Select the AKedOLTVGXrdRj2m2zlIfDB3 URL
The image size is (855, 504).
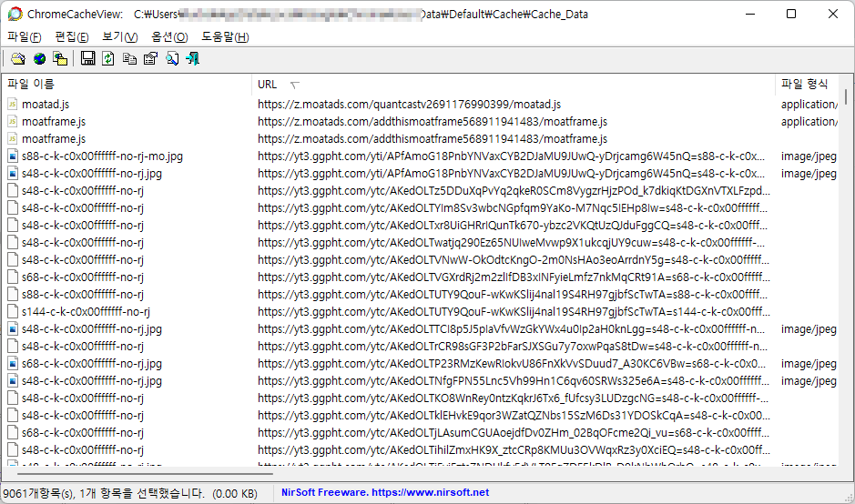pyautogui.click(x=514, y=277)
